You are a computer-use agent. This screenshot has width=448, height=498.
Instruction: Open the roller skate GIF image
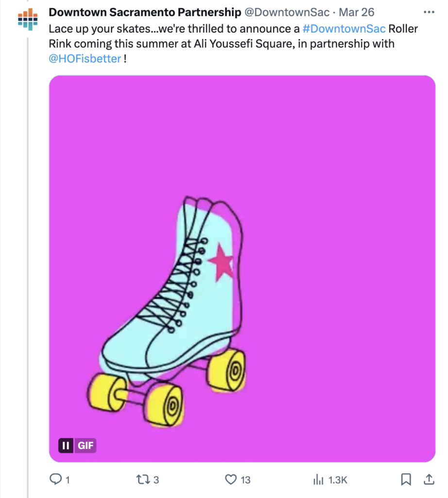click(242, 268)
